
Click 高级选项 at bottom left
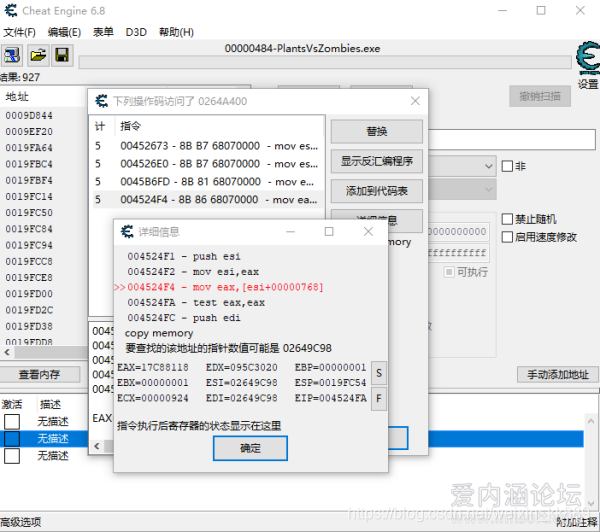[x=21, y=522]
